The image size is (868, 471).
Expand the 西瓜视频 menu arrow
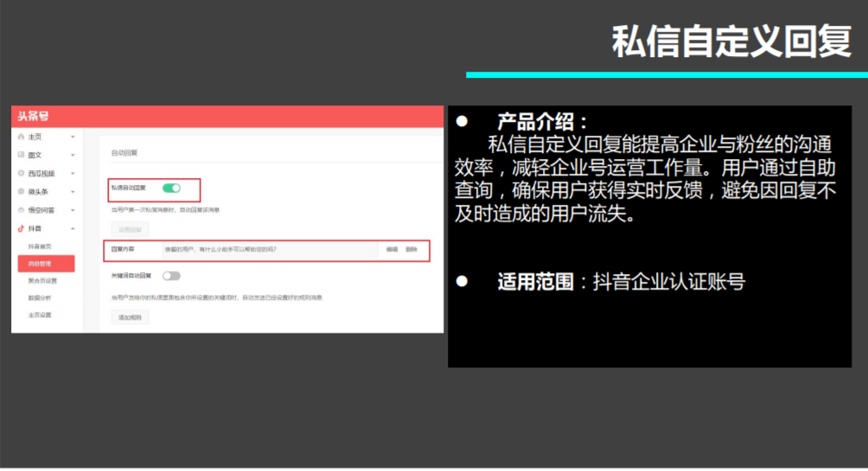point(73,173)
